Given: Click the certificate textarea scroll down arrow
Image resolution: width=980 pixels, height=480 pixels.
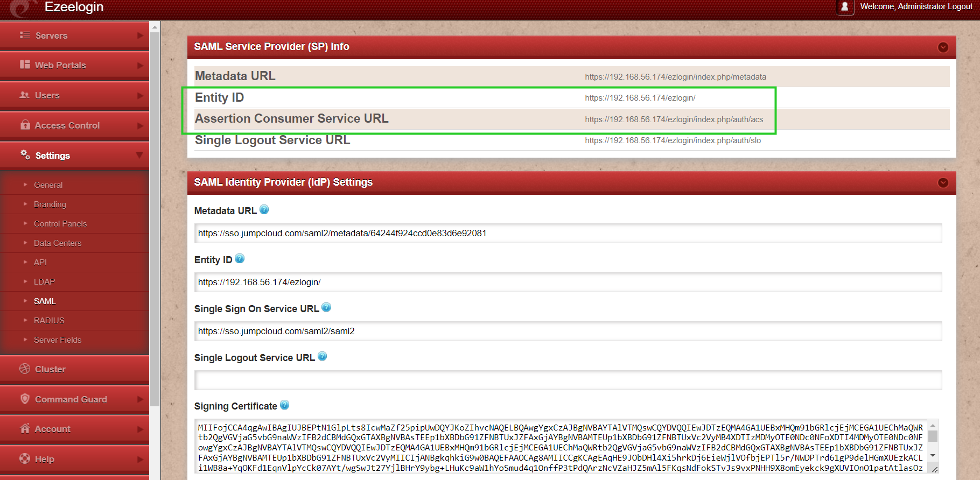Looking at the screenshot, I should pyautogui.click(x=933, y=456).
